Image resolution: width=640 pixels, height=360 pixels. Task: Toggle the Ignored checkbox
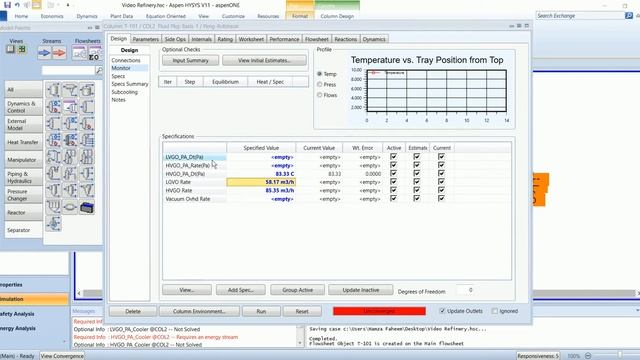(495, 311)
